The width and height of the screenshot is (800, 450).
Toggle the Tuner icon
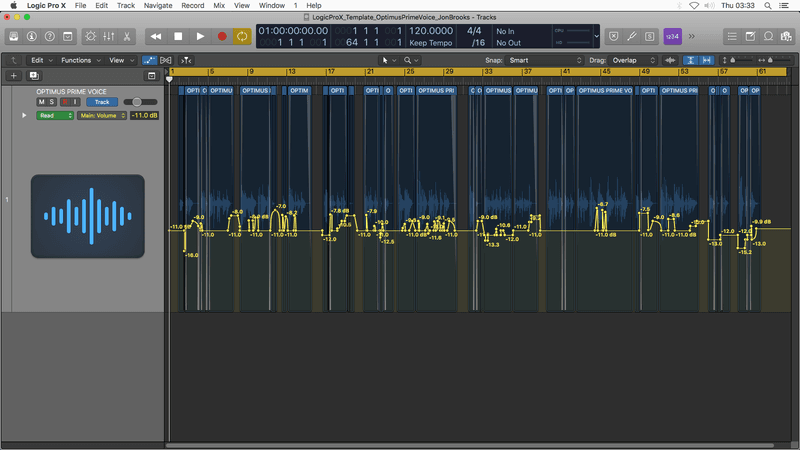(x=632, y=36)
